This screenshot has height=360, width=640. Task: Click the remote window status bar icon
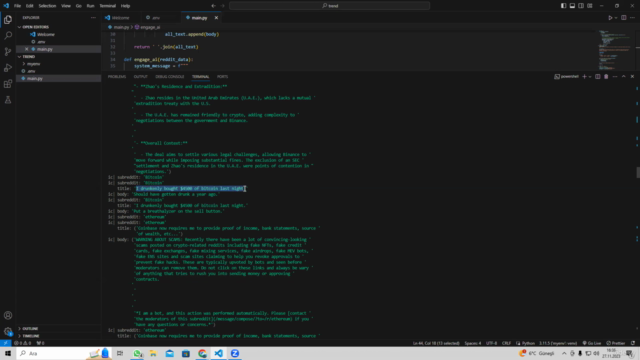point(5,343)
